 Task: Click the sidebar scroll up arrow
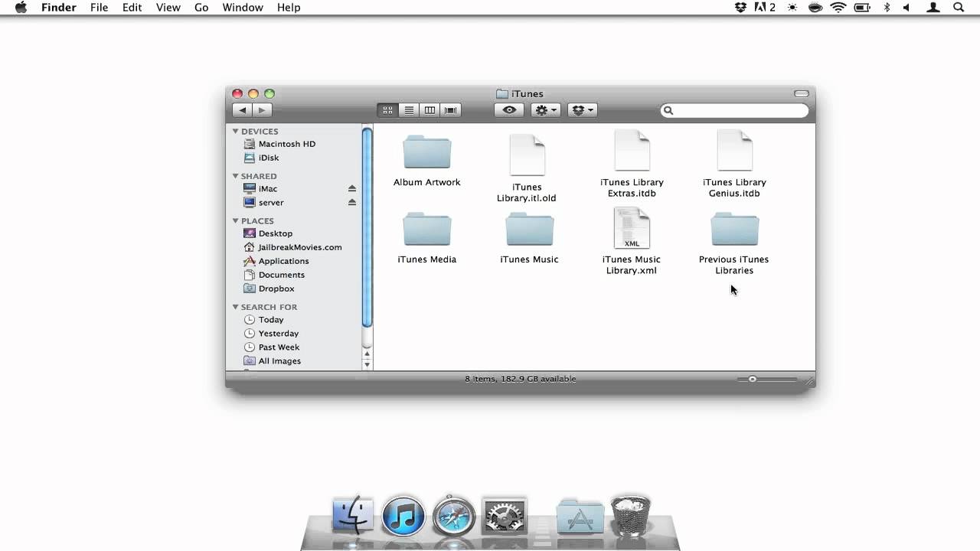(367, 354)
